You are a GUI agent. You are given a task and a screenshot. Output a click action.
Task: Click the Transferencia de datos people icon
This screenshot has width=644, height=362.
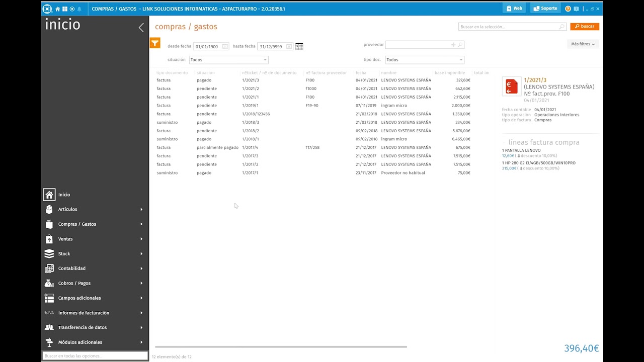pyautogui.click(x=49, y=327)
